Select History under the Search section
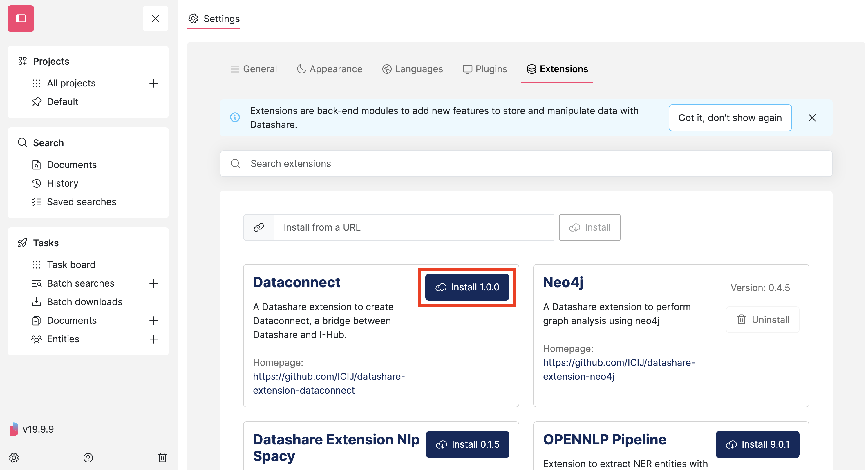 62,183
